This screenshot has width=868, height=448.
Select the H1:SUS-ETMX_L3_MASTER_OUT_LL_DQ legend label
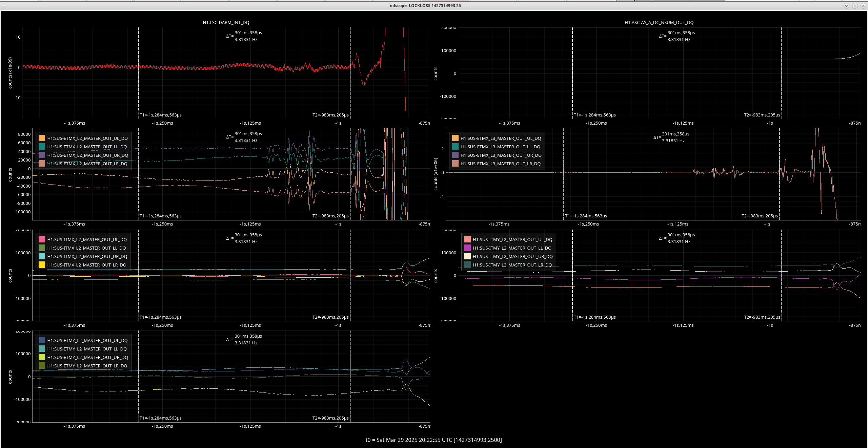click(x=501, y=147)
